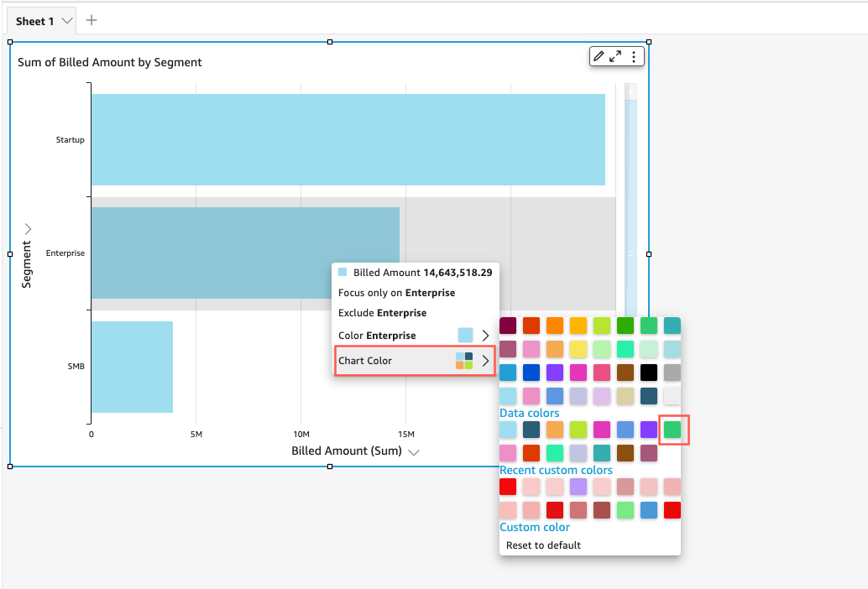
Task: Open the Color Enterprise submenu arrow
Action: coord(485,336)
